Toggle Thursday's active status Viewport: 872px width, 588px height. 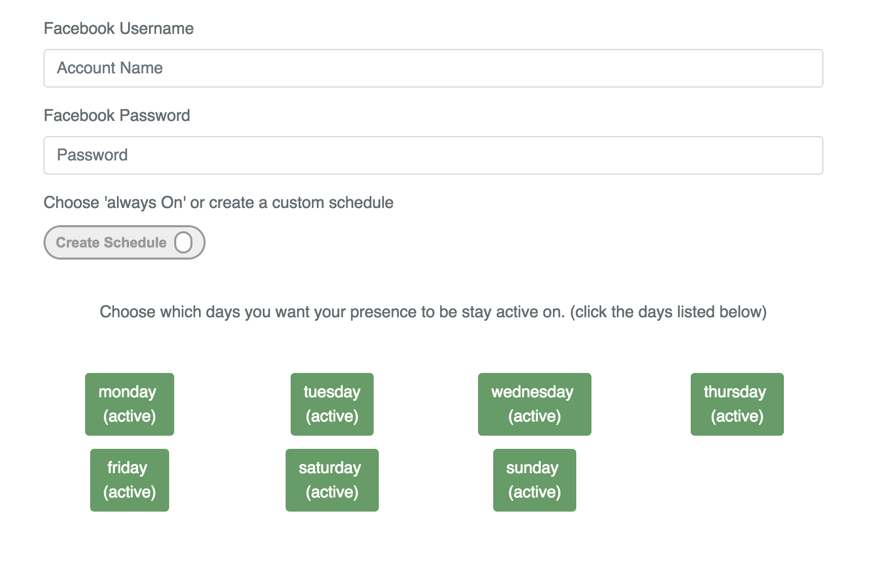[737, 404]
